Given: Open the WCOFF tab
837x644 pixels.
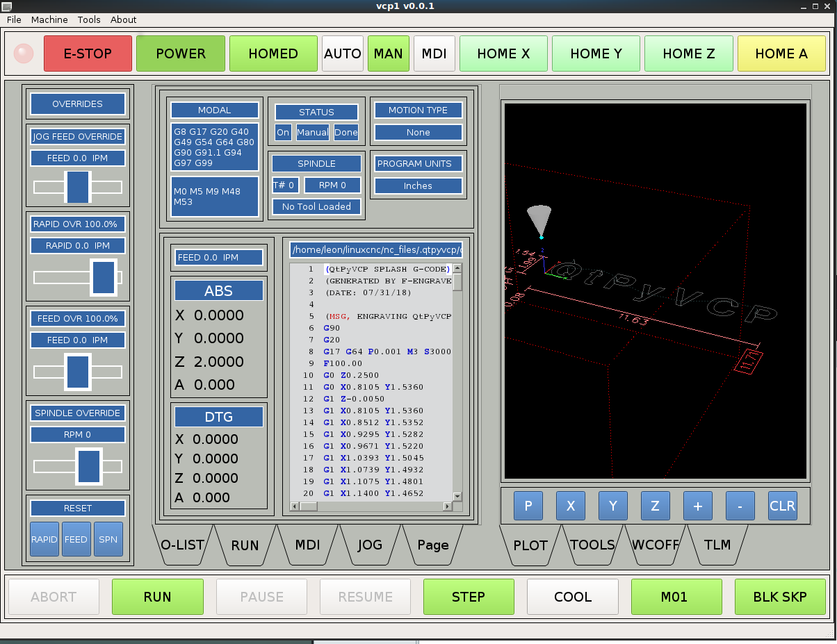Looking at the screenshot, I should click(x=655, y=545).
